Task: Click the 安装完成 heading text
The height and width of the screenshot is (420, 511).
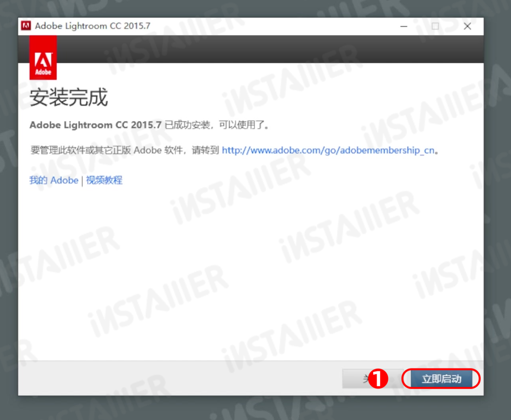Action: pos(69,97)
